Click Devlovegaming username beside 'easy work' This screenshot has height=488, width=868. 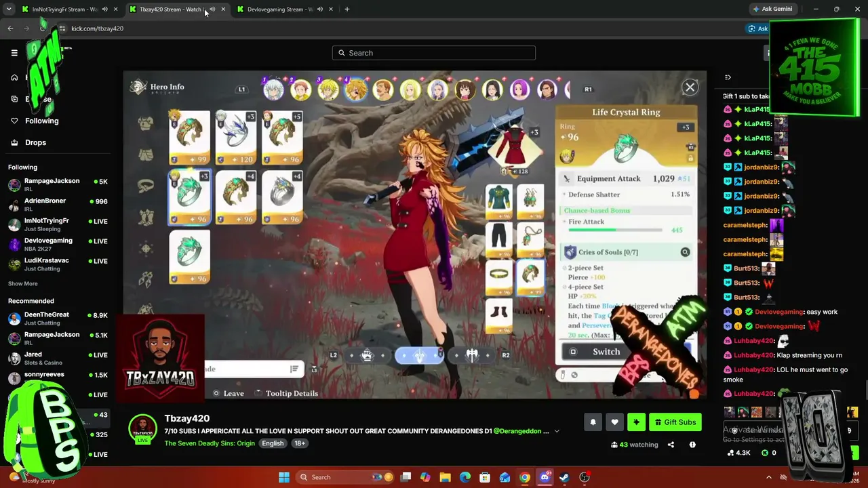(x=779, y=312)
